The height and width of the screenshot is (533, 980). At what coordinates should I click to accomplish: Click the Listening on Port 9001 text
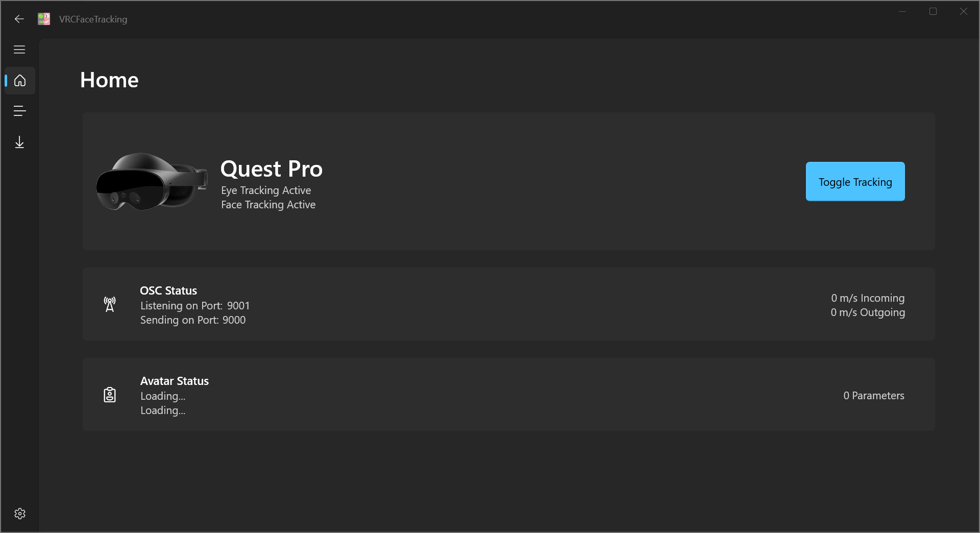point(194,305)
